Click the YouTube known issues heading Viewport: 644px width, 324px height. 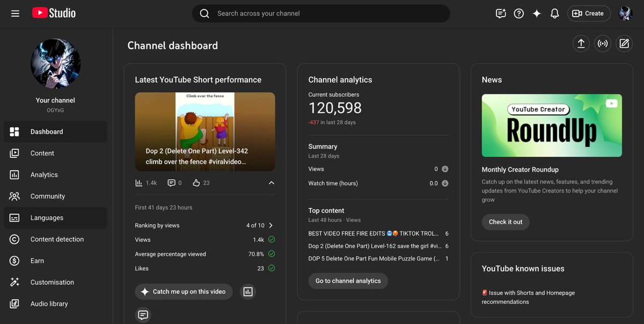point(523,269)
